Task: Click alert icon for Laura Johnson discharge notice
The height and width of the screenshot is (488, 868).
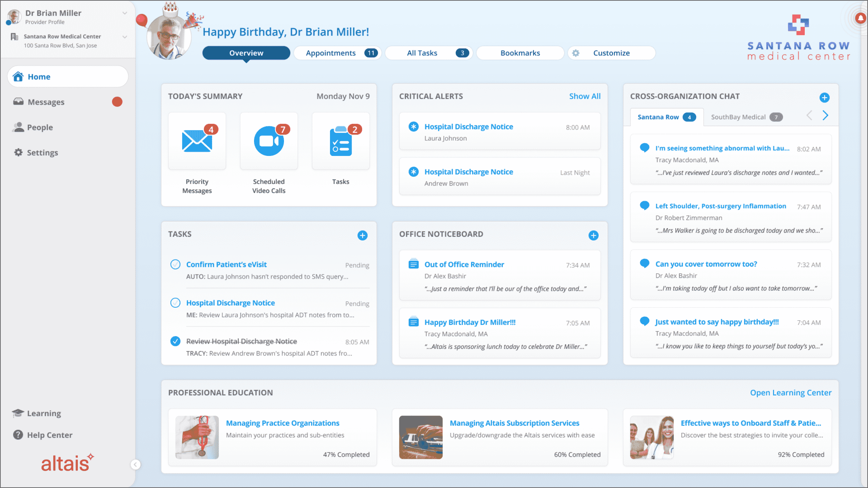Action: pyautogui.click(x=413, y=127)
